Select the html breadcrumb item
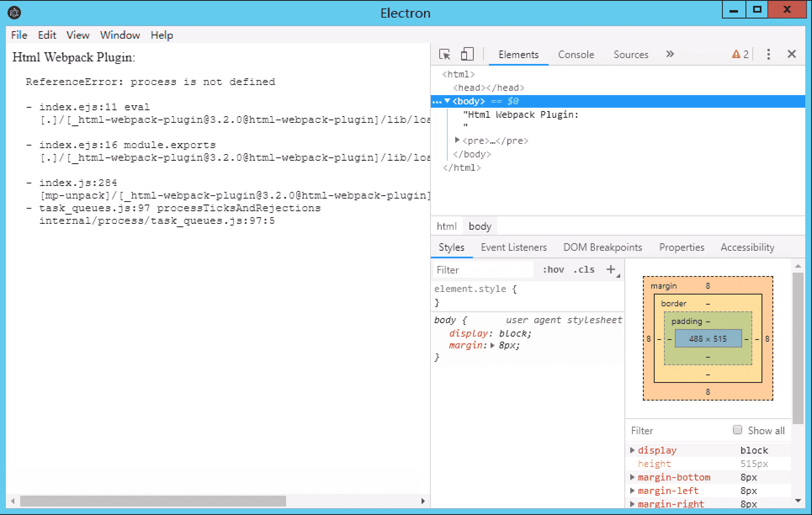 pos(446,226)
